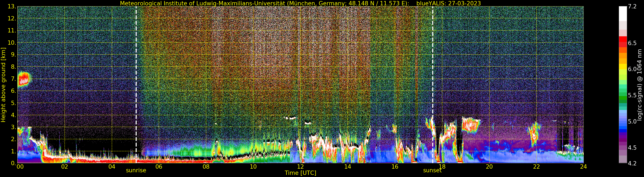Screen dimensions: 644x177
Task: Click the 5.5 colorbar value
Action: (632, 95)
